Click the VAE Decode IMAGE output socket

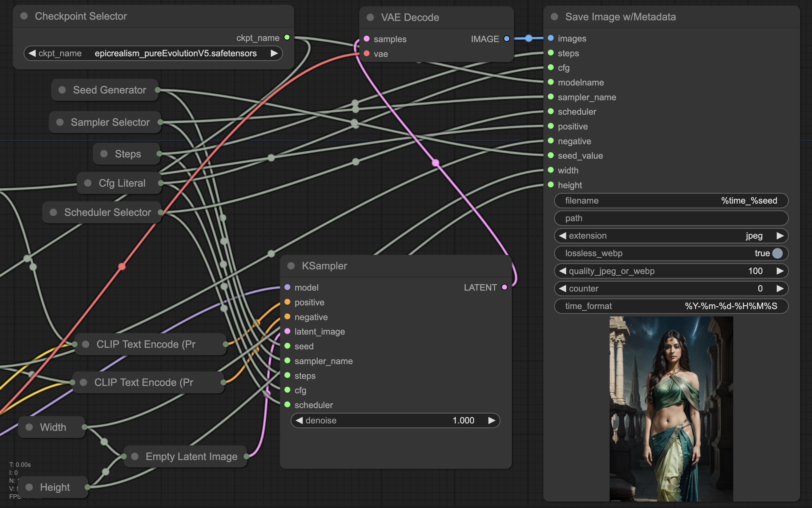tap(506, 39)
